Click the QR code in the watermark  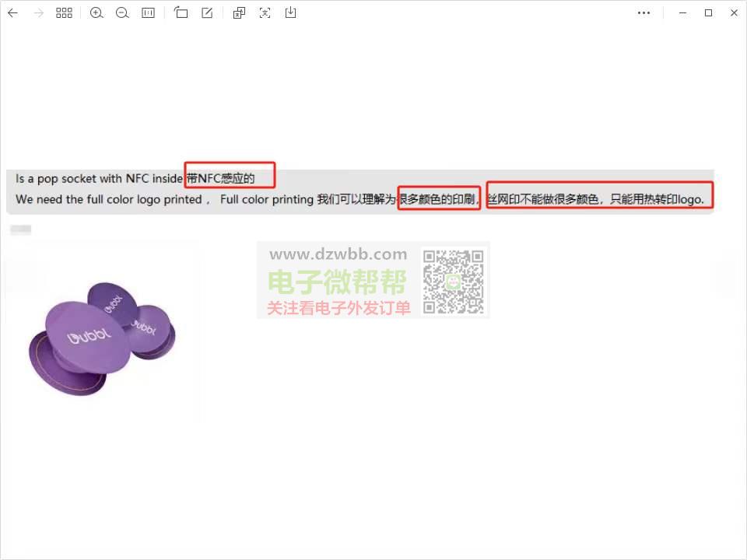tap(453, 282)
